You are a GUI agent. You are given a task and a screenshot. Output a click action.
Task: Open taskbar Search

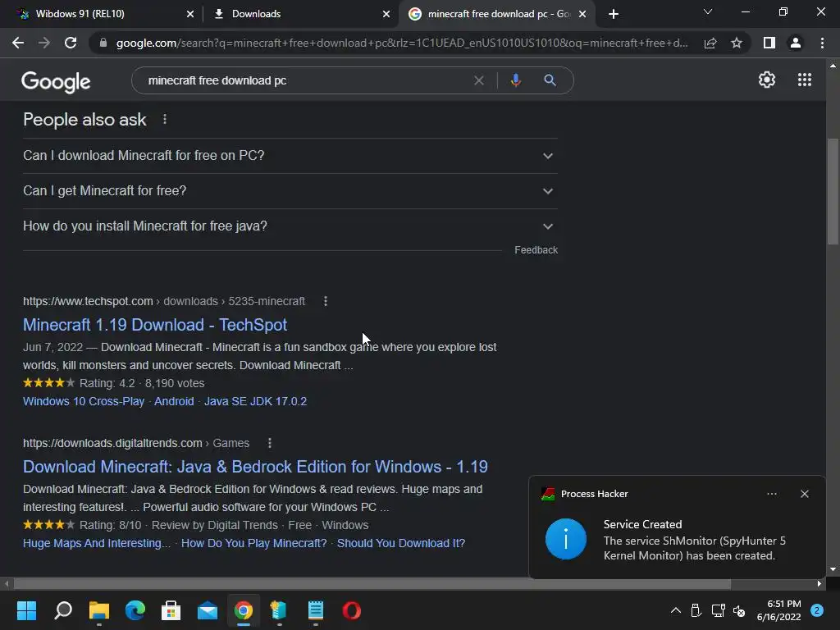63,610
